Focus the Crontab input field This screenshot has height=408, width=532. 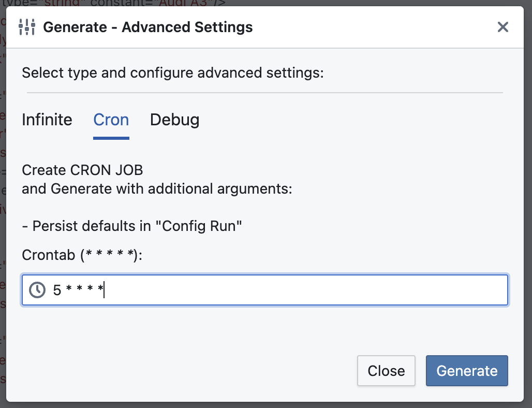point(264,290)
